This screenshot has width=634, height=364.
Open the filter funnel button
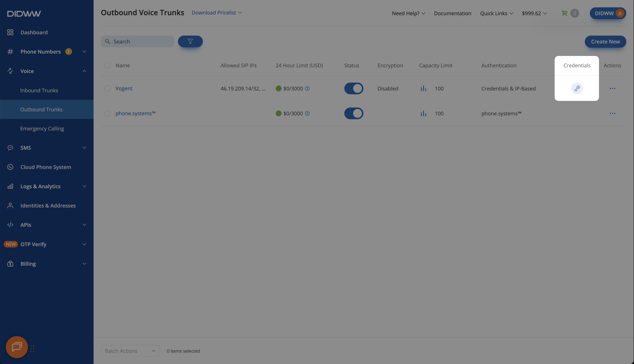pos(190,41)
